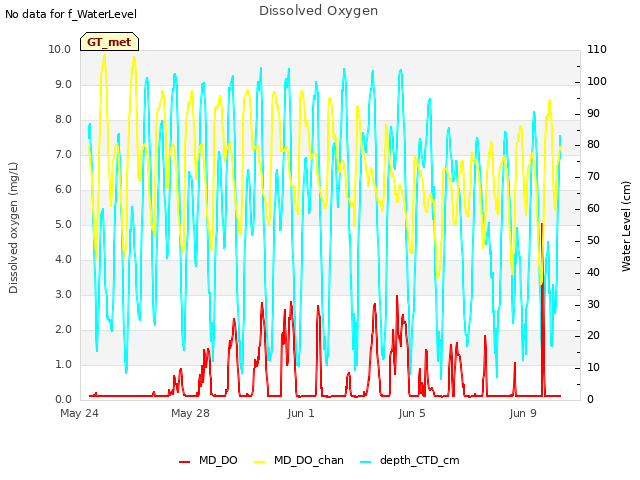Image resolution: width=640 pixels, height=480 pixels.
Task: Click the 0.0 left axis tick label
Action: coord(63,400)
